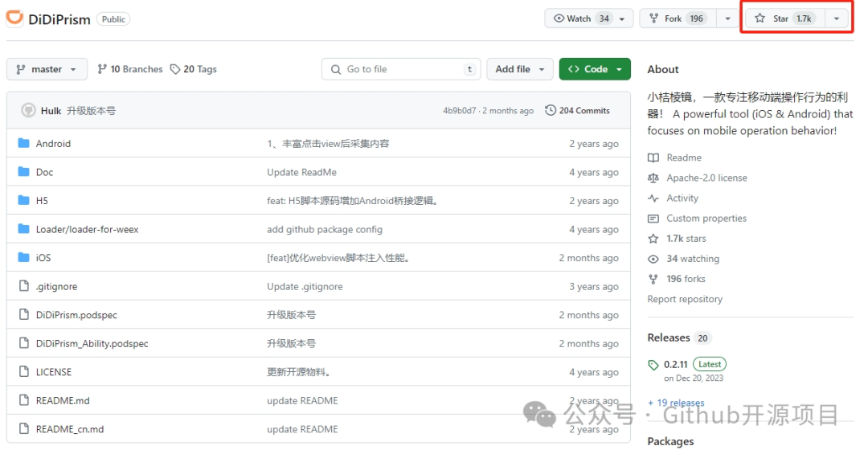Click the iOS folder icon

point(23,257)
